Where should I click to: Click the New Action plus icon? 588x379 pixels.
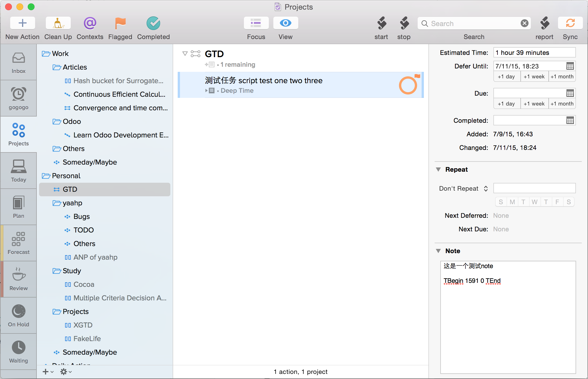22,23
